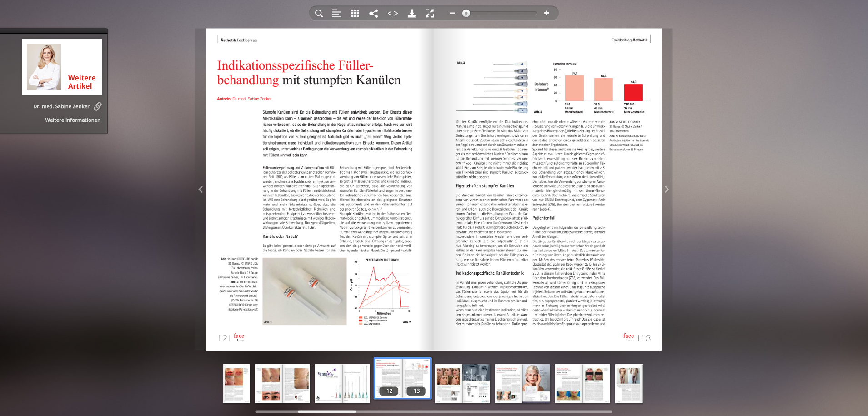Go to previous page arrow
This screenshot has height=416, width=868.
(x=201, y=190)
